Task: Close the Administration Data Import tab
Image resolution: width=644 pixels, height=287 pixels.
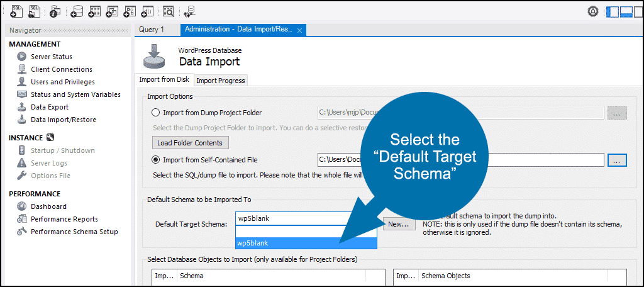Action: (299, 30)
